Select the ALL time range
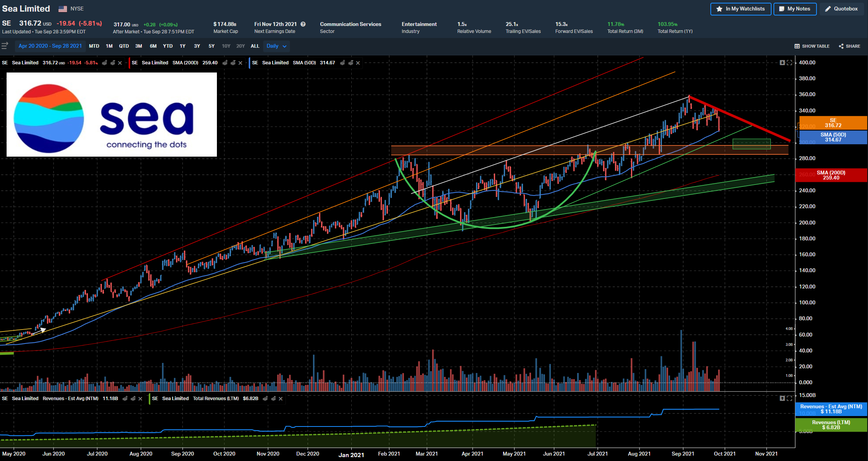 pos(255,46)
